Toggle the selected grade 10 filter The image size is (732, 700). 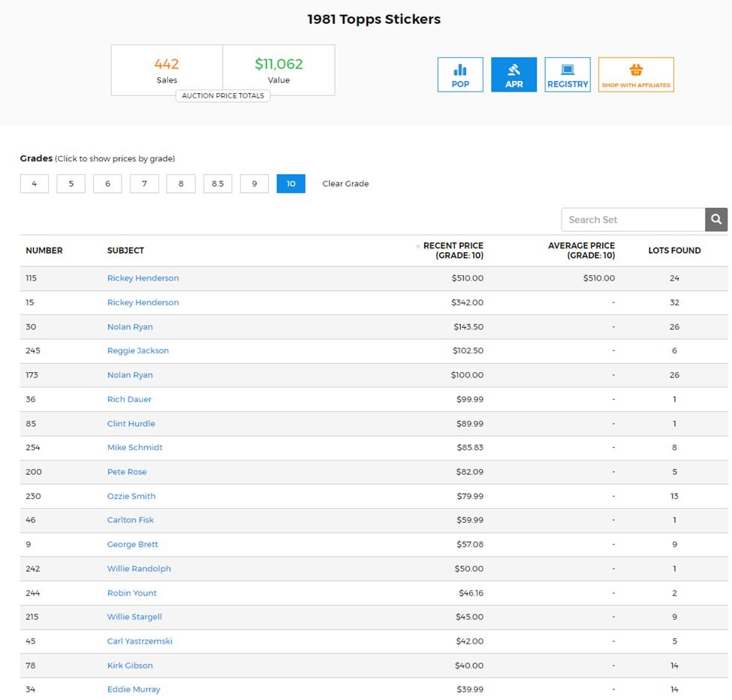291,183
